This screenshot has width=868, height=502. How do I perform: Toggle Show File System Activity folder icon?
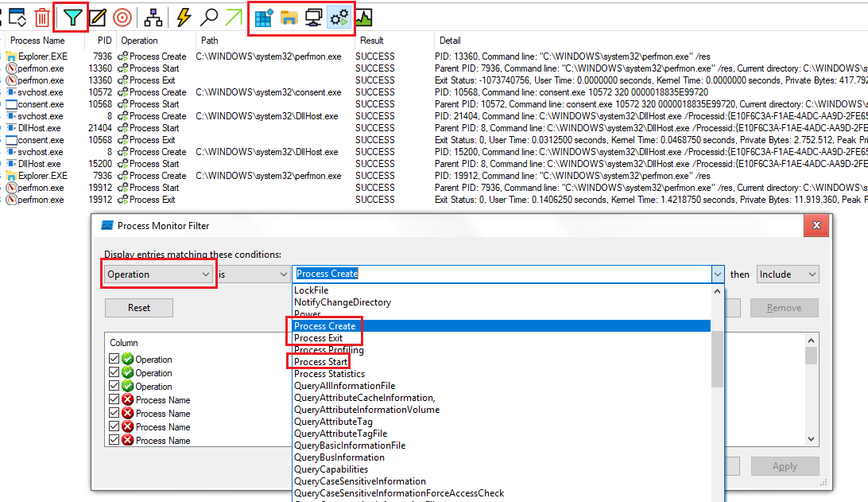click(x=289, y=18)
